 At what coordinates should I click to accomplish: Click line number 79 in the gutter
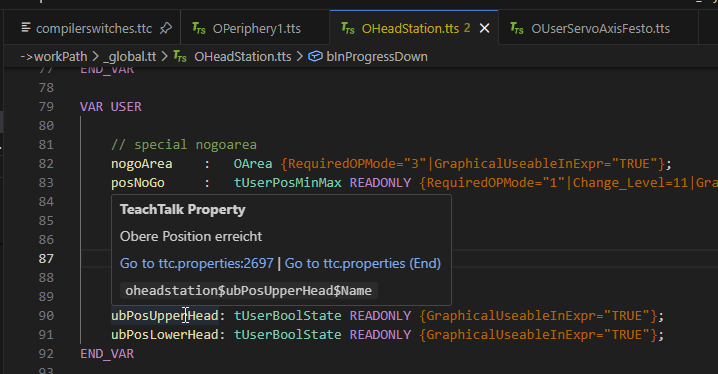click(x=46, y=107)
